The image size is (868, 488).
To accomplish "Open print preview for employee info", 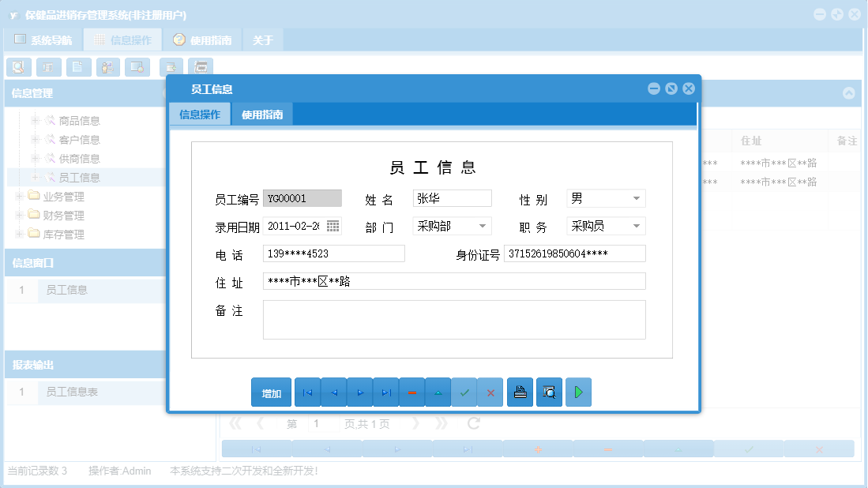I will pos(549,392).
